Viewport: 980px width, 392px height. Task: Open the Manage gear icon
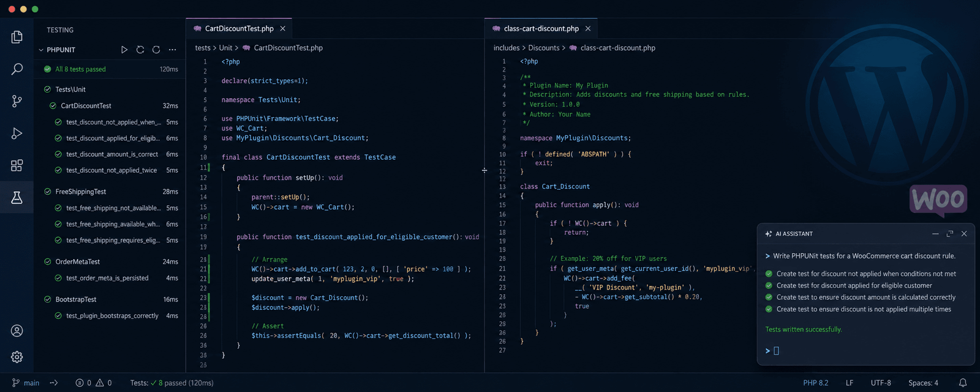17,357
